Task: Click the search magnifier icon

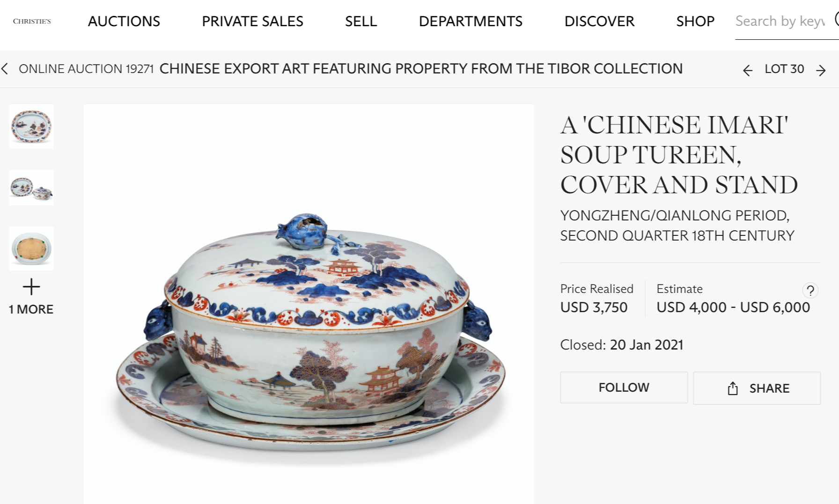Action: click(837, 20)
